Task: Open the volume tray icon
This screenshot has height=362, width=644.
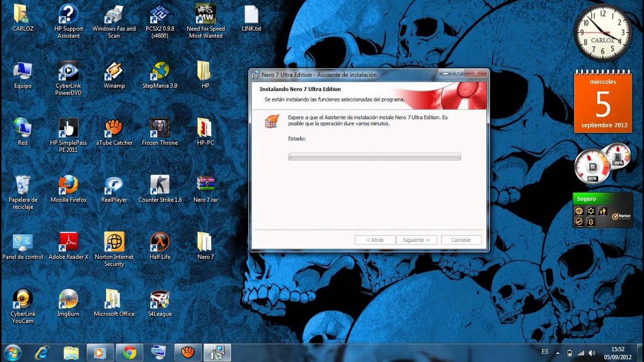Action: click(x=592, y=353)
